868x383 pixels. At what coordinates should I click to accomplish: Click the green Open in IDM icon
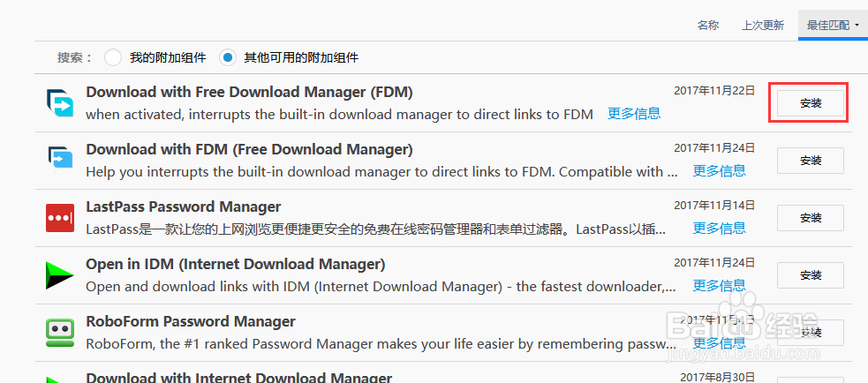(60, 274)
